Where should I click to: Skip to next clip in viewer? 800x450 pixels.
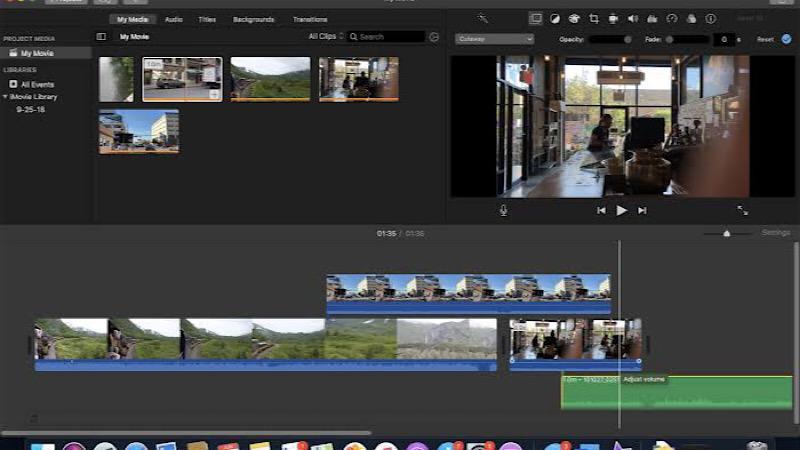coord(642,210)
